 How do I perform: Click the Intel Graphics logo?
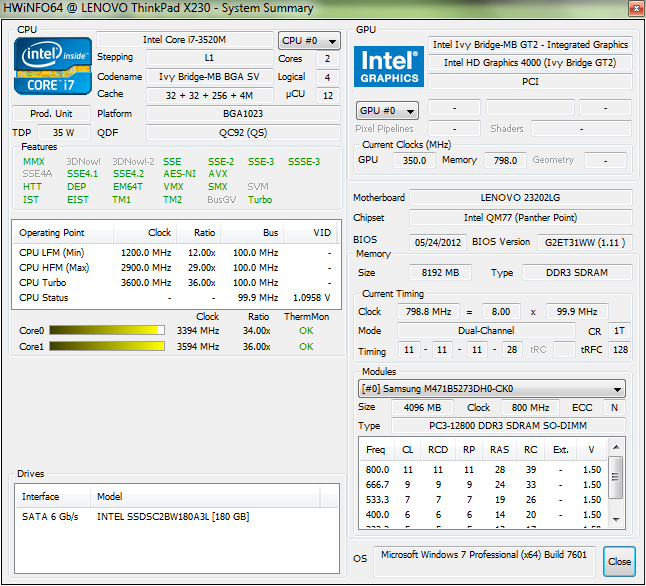388,66
